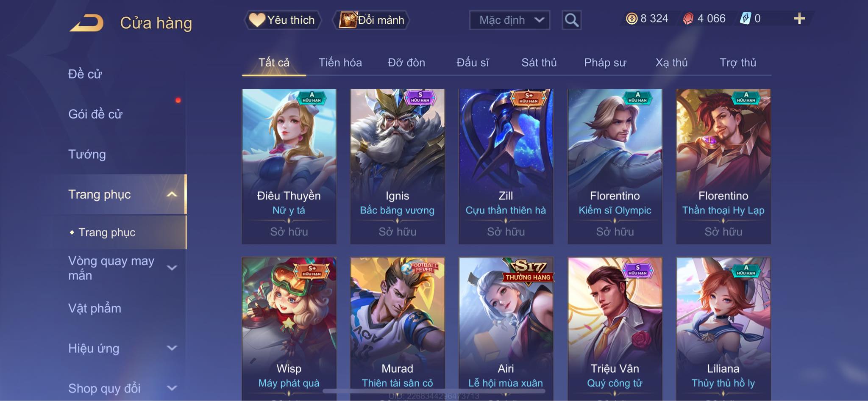Tap the red ruby balance icon
868x401 pixels.
688,19
